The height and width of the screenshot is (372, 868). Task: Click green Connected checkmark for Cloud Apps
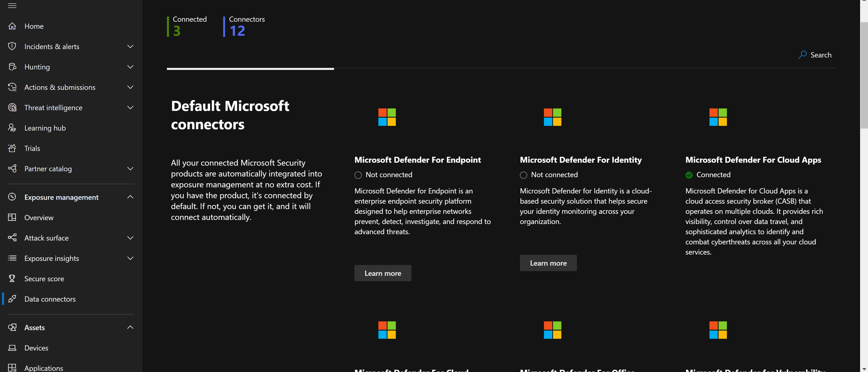(x=689, y=175)
